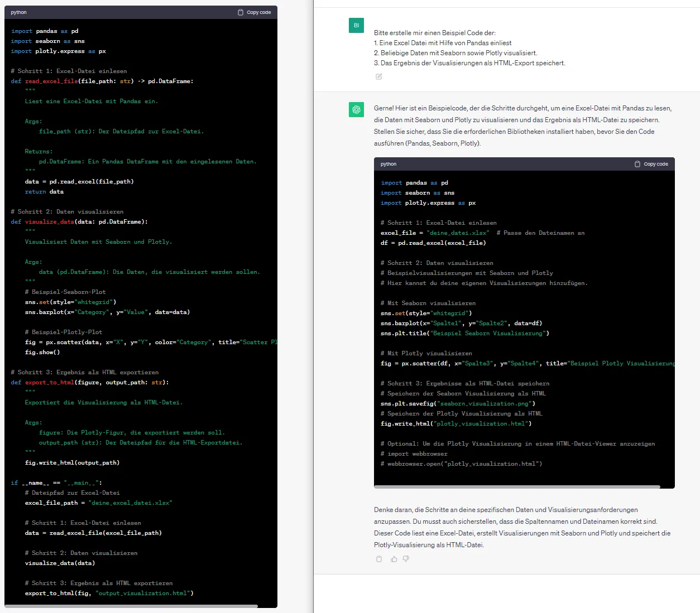Image resolution: width=700 pixels, height=613 pixels.
Task: Click the python label in the left code header
Action: [19, 12]
